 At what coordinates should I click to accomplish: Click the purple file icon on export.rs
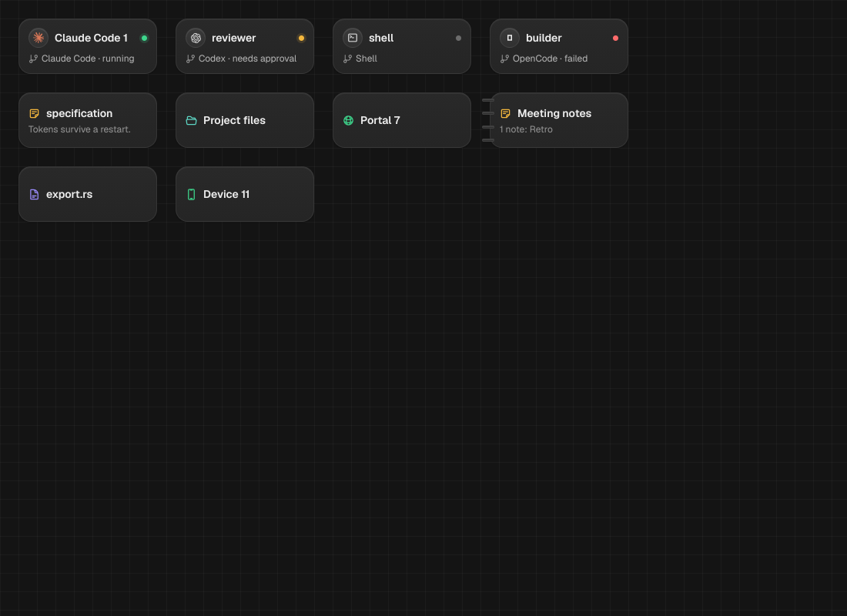click(34, 195)
